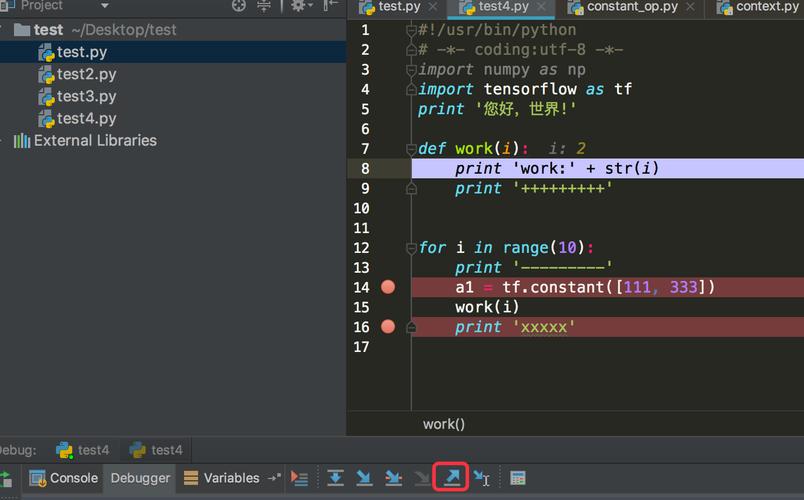Click the 'work(i)' call on line 15
804x500 pixels.
[x=487, y=307]
